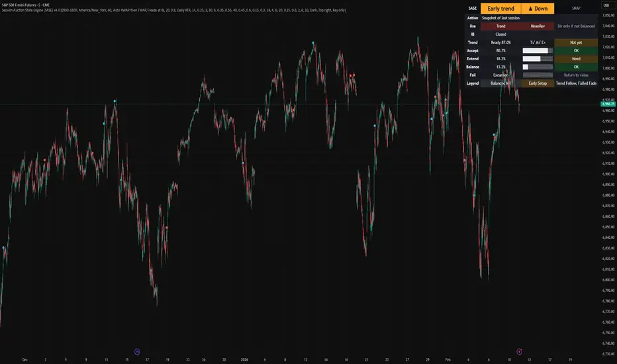The image size is (617, 364).
Task: Click the Extend 18.2% value
Action: point(500,59)
